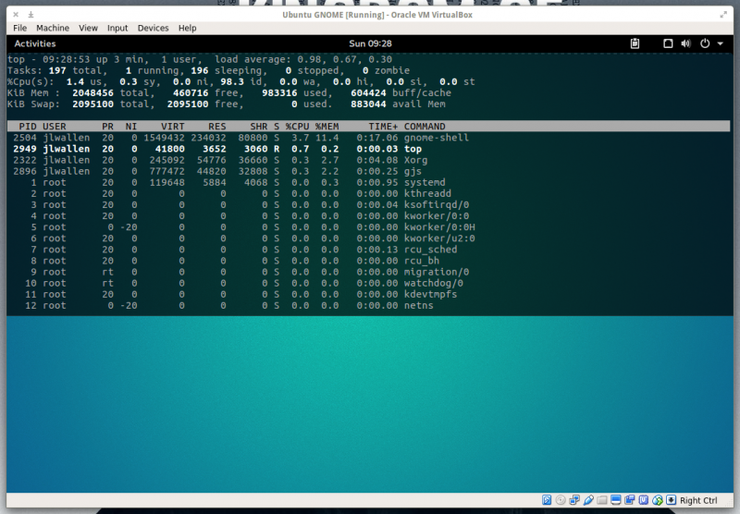Expand the system menu dropdown arrow

720,43
